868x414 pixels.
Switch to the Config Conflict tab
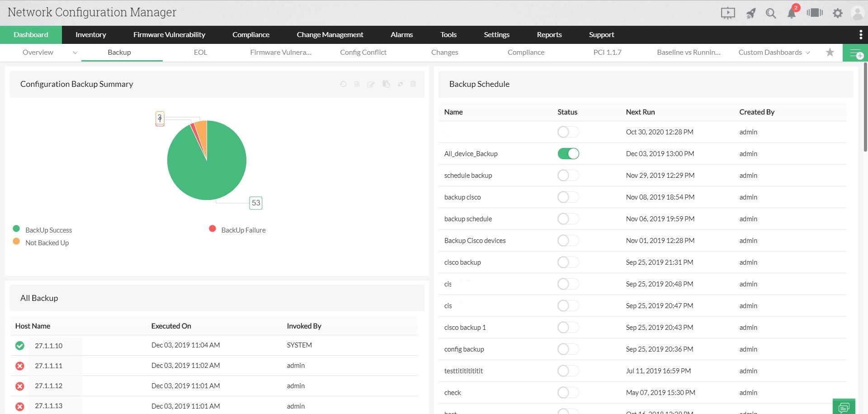pos(363,52)
